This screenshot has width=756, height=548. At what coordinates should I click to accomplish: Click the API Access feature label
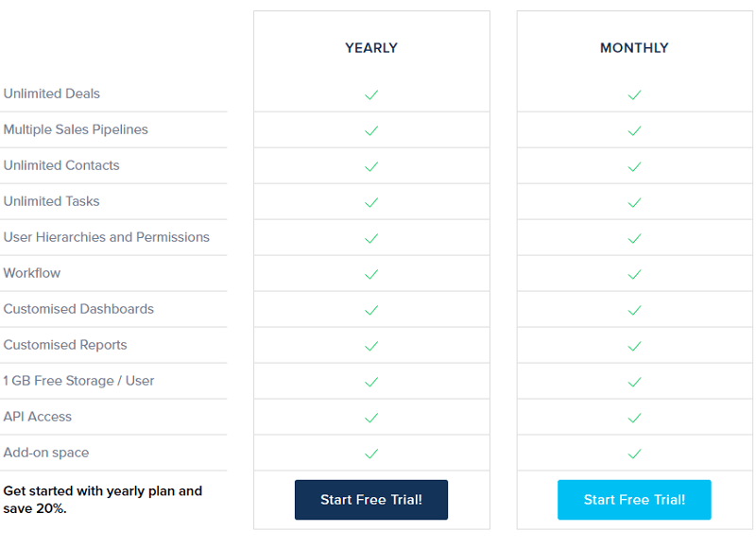coord(38,417)
